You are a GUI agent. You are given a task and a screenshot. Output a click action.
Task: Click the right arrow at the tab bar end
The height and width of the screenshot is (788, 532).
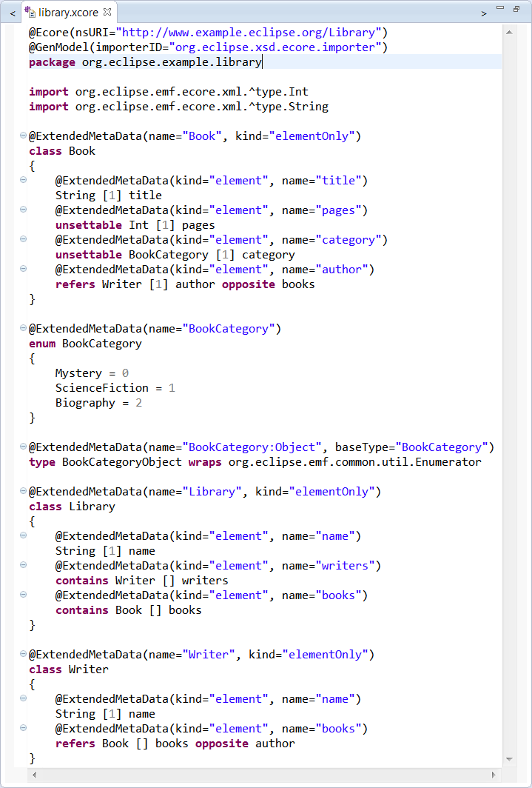point(484,13)
